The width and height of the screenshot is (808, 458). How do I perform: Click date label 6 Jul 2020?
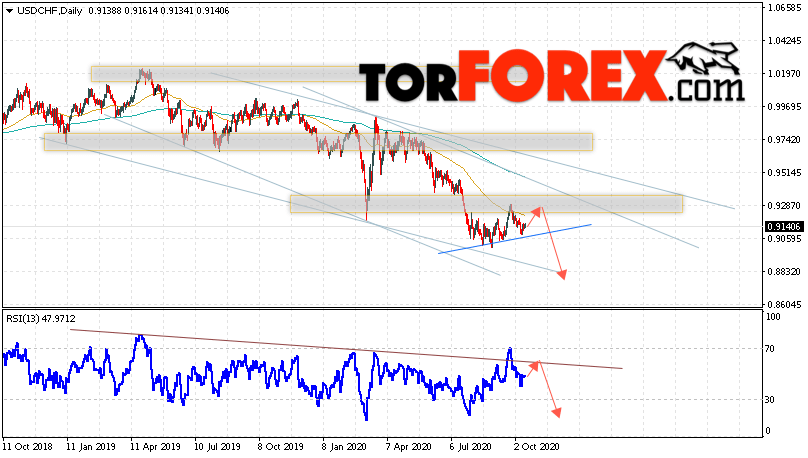click(x=472, y=447)
